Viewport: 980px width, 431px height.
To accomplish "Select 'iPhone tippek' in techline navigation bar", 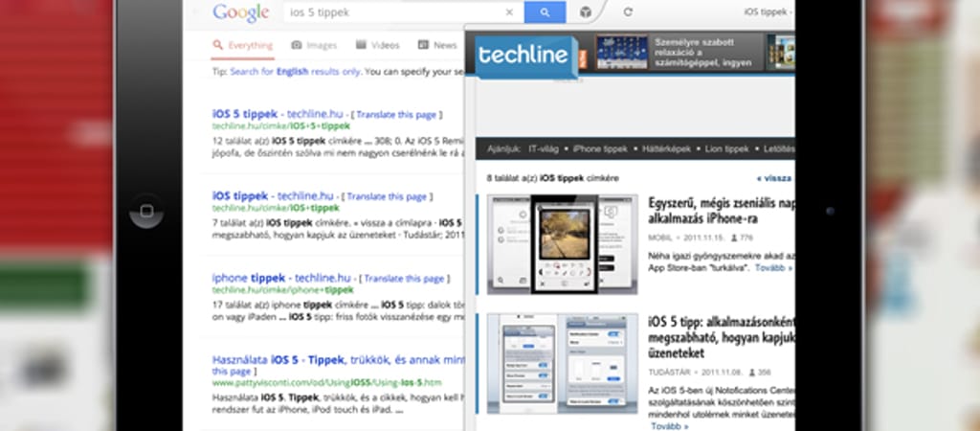I will pyautogui.click(x=600, y=148).
